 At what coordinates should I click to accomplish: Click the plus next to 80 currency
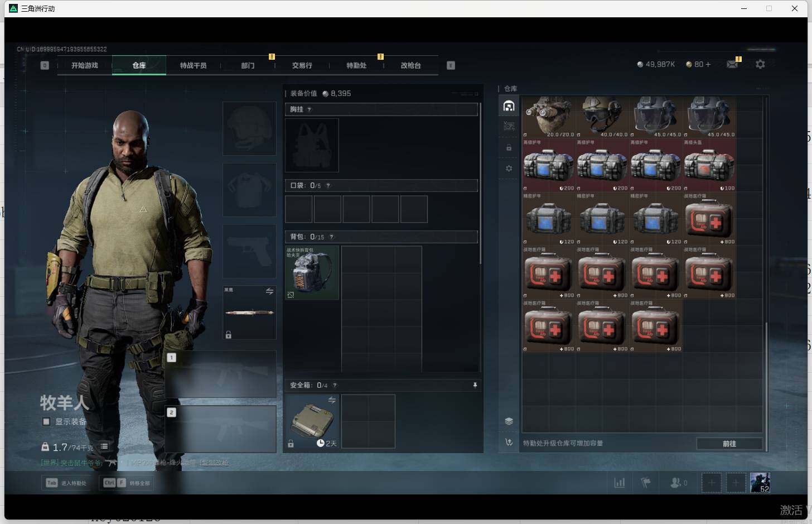pyautogui.click(x=708, y=64)
